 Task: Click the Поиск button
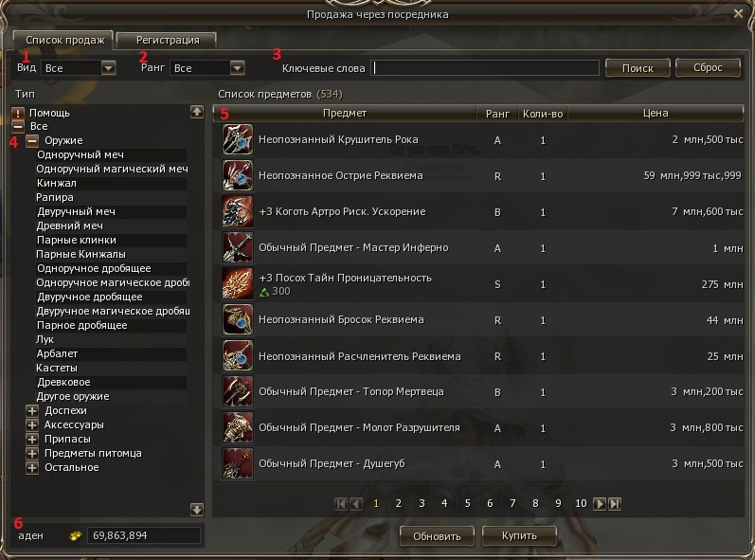(638, 68)
